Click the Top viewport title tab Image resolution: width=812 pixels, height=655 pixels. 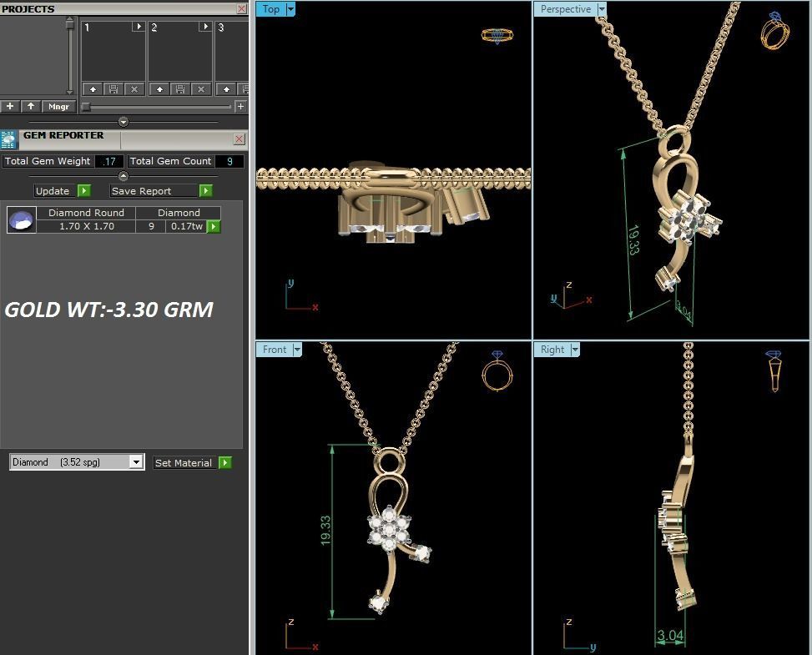(271, 9)
